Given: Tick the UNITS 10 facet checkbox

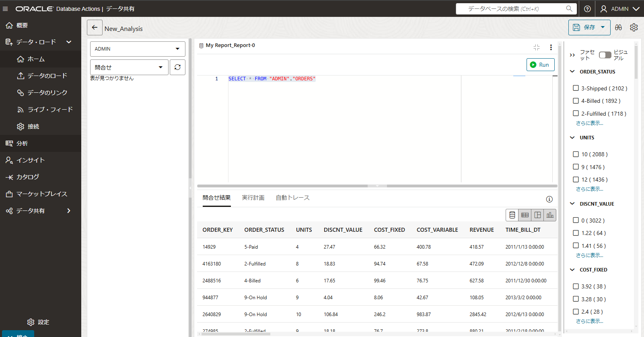Looking at the screenshot, I should coord(576,154).
